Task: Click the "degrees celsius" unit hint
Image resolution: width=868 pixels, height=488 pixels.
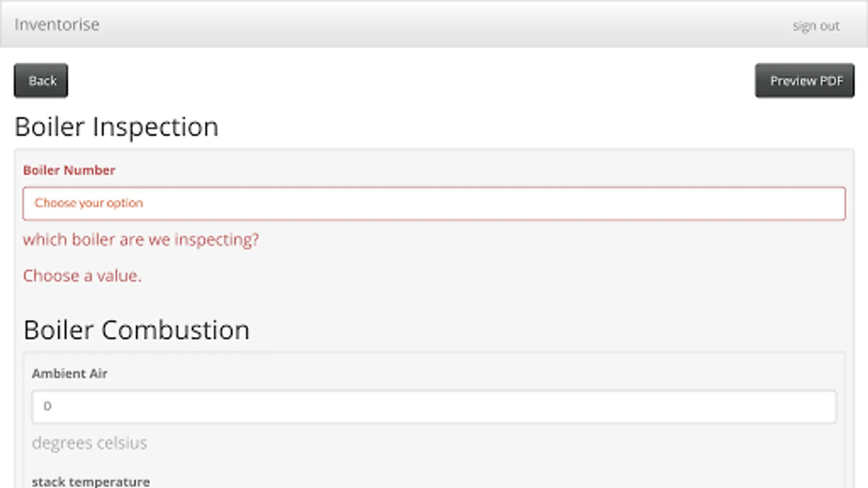Action: tap(90, 443)
